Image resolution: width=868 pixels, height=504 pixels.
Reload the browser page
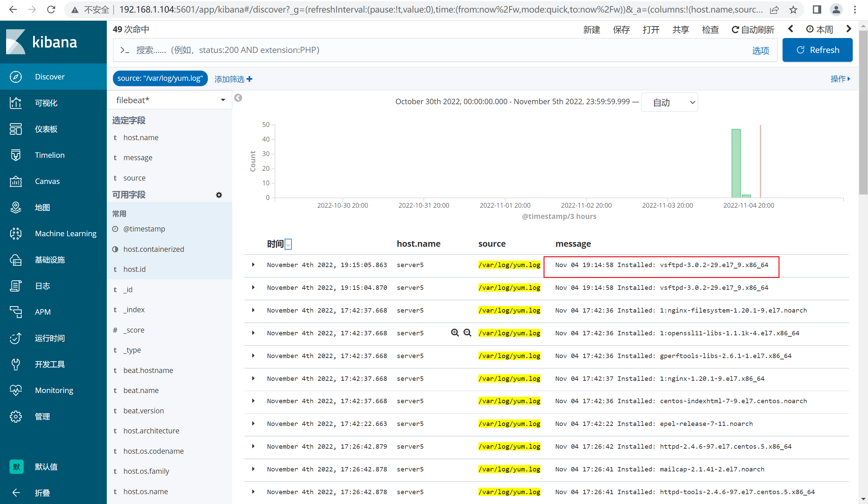51,10
